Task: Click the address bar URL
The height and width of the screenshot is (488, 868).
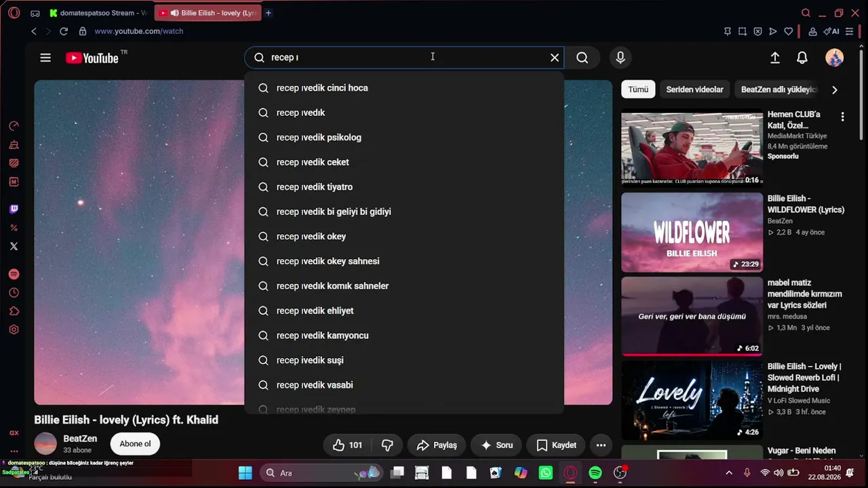Action: [x=139, y=31]
